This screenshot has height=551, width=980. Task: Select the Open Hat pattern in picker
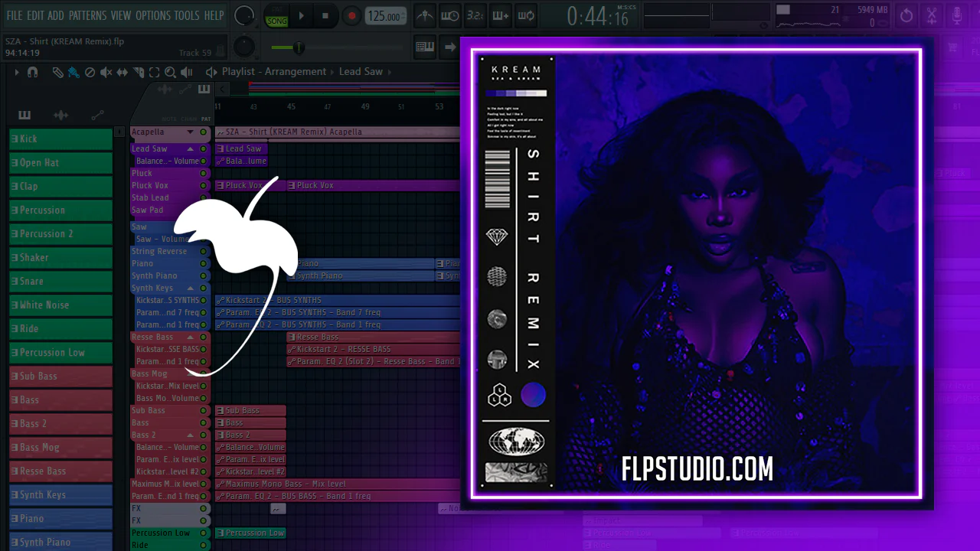click(60, 163)
